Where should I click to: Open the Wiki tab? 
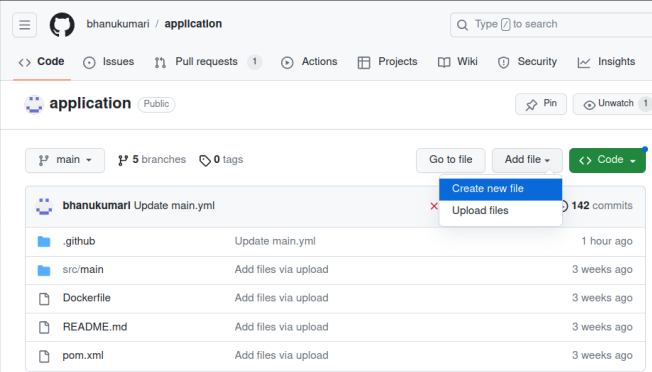457,62
